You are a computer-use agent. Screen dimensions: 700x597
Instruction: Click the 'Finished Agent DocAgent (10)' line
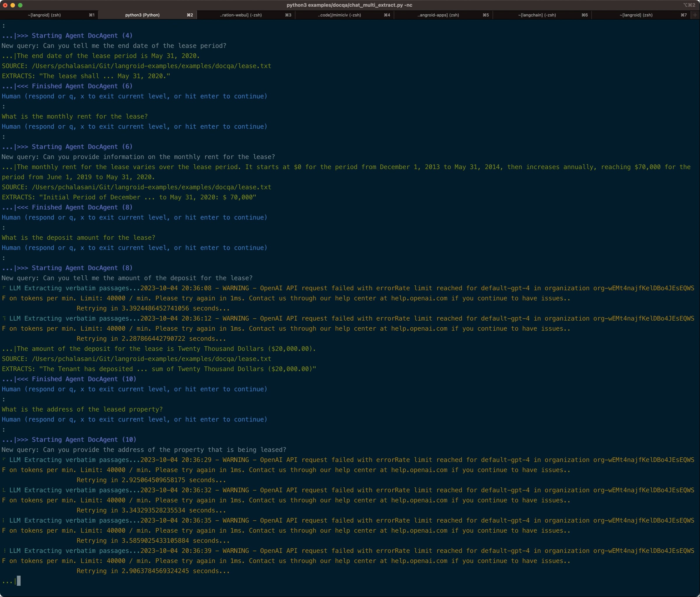(x=69, y=379)
